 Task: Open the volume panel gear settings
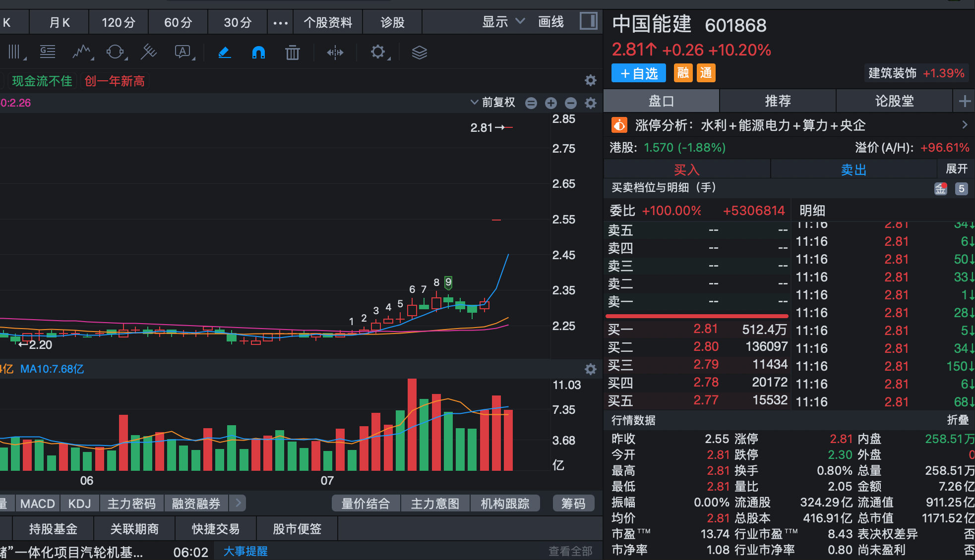coord(590,369)
